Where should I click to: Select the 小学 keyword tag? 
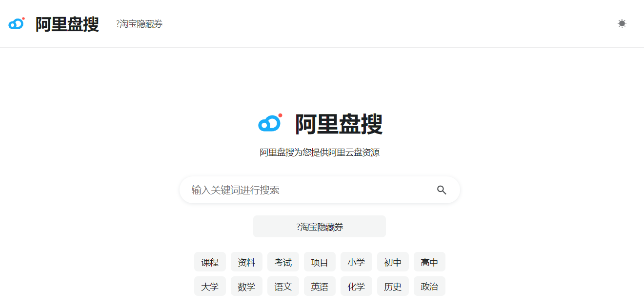click(356, 262)
